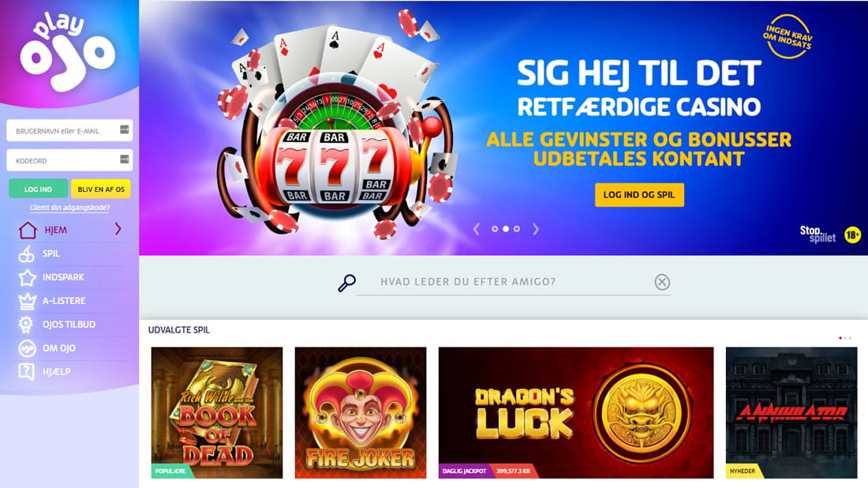Advance banner with right chevron

[x=535, y=229]
